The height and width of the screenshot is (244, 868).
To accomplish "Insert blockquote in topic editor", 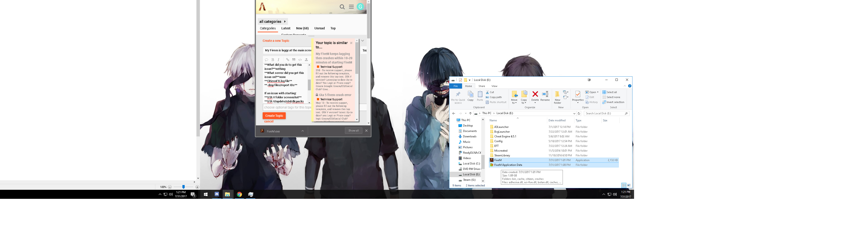I will 293,60.
